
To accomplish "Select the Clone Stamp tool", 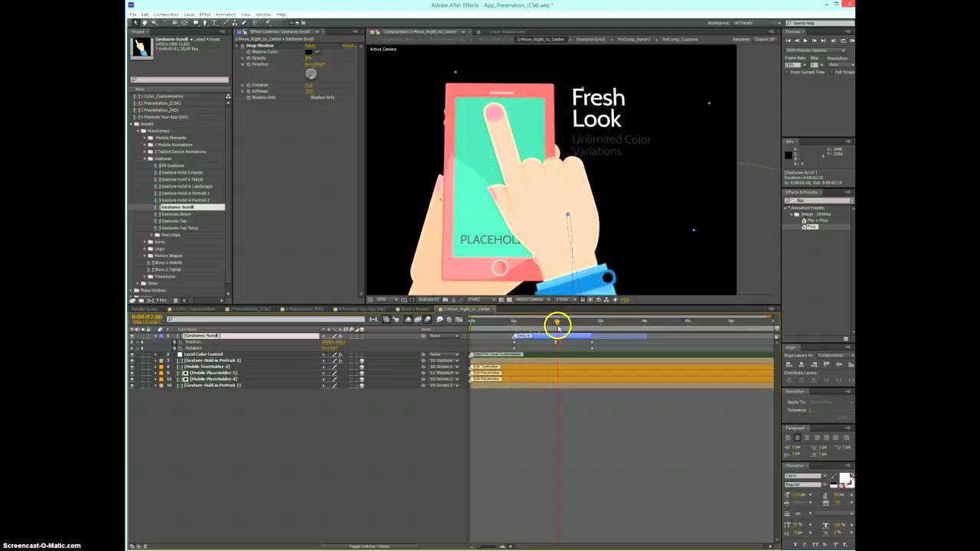I will coord(234,22).
